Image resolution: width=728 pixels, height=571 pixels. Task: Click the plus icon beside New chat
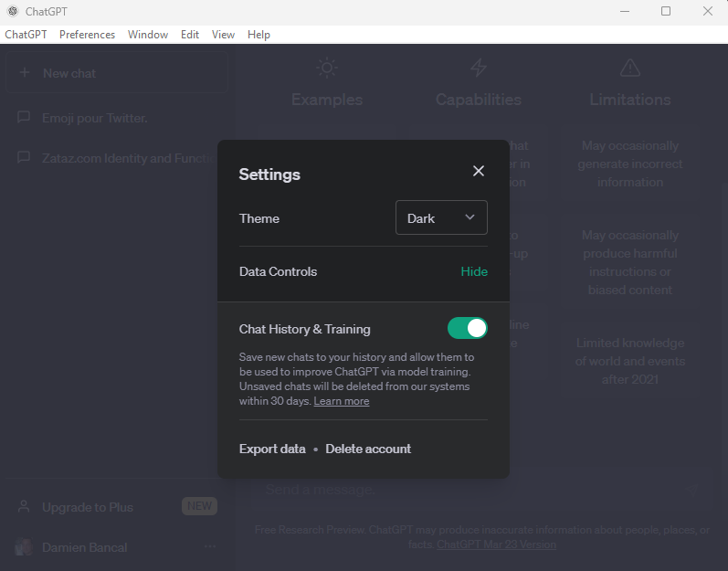pyautogui.click(x=25, y=72)
